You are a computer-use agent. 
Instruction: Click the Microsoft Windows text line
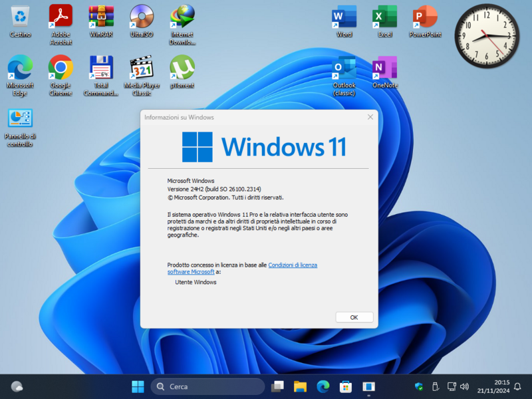pos(191,180)
